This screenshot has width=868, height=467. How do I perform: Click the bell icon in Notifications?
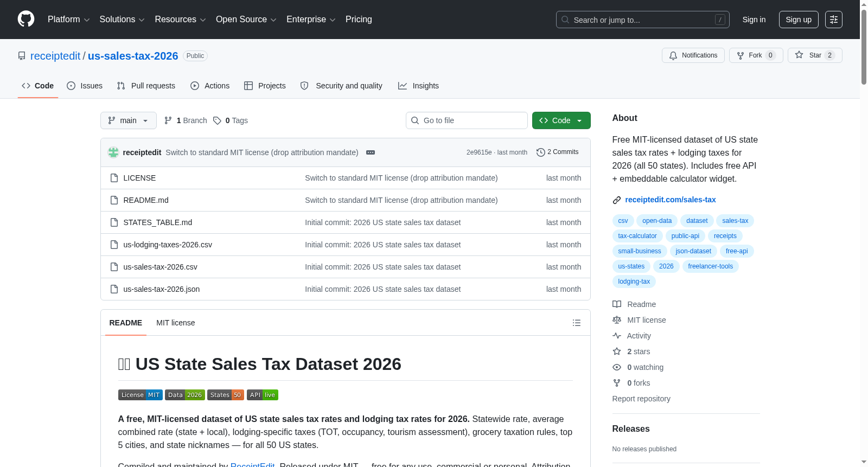(x=673, y=55)
